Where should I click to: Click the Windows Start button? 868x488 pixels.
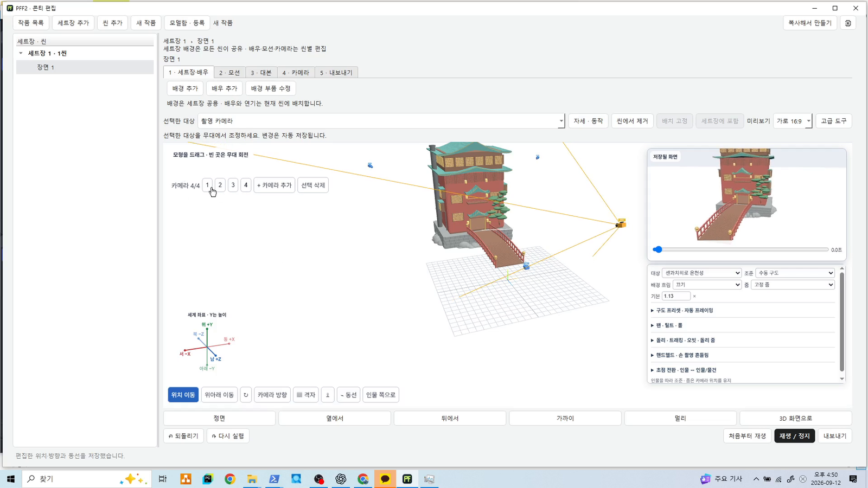(x=10, y=479)
